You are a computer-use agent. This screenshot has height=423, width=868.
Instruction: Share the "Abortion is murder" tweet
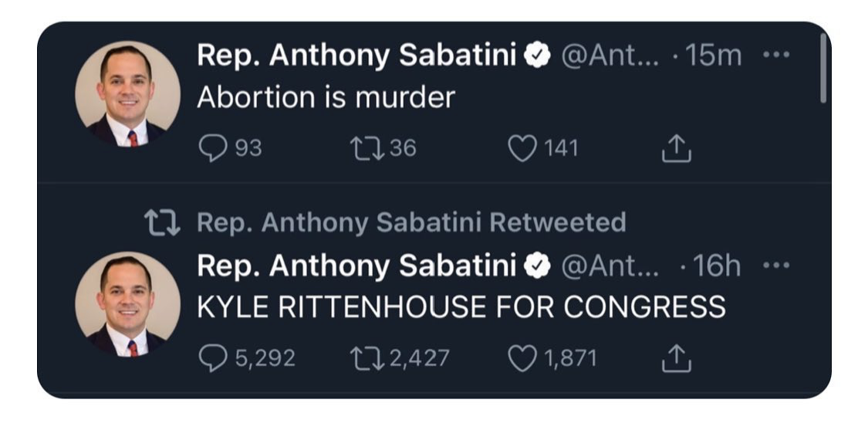click(677, 148)
